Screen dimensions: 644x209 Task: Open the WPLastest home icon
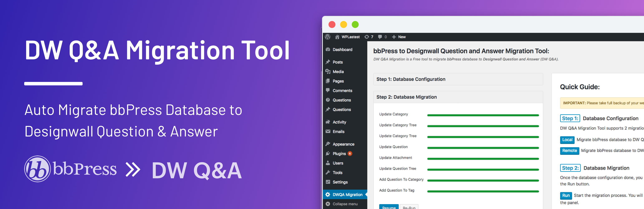337,37
